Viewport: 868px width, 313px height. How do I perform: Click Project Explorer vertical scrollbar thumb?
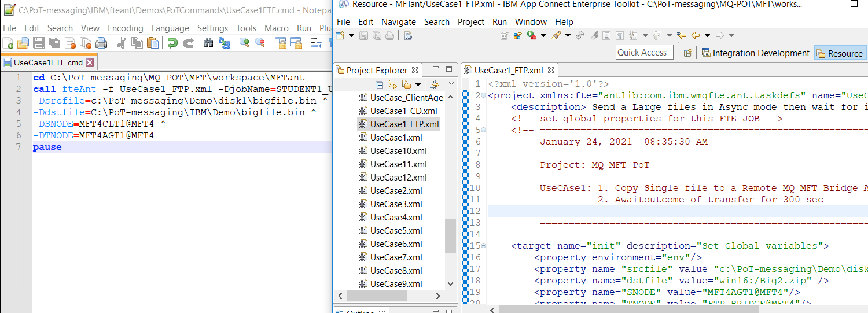(451, 235)
